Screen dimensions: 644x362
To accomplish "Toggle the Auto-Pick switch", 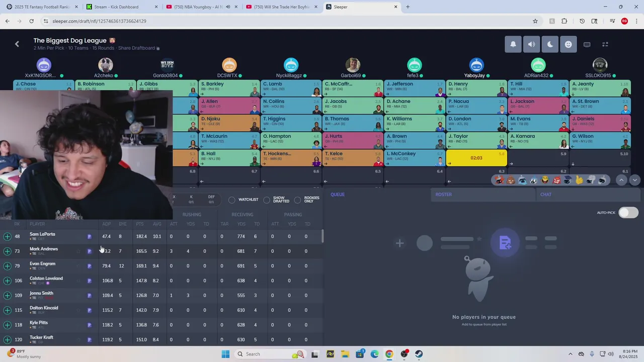I will (628, 212).
